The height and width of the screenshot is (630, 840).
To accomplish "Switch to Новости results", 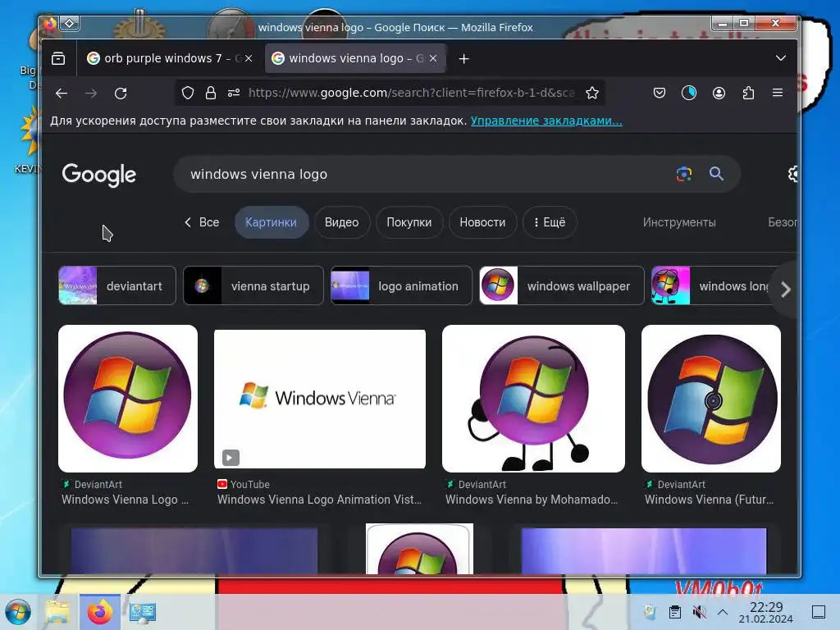I will coord(482,222).
